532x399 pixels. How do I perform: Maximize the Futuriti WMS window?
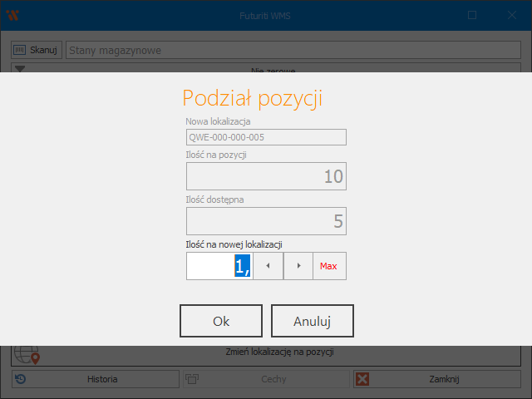[x=472, y=15]
